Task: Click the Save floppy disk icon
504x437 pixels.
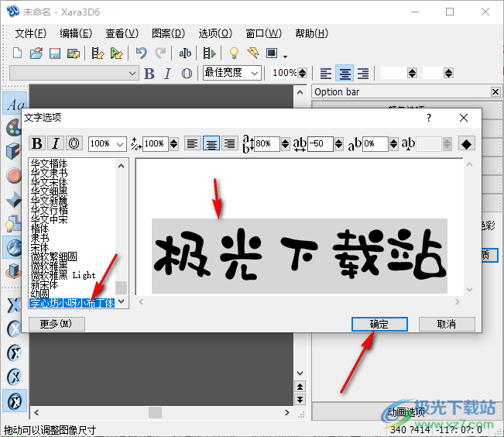Action: 55,53
